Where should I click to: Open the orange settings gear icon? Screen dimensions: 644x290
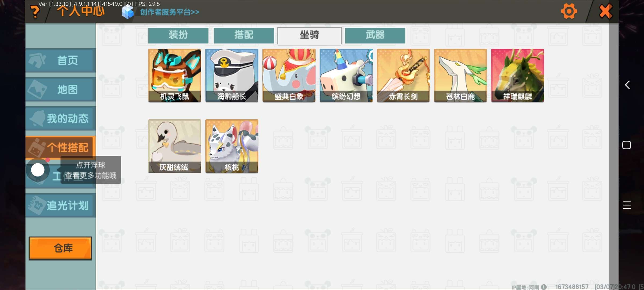coord(569,11)
